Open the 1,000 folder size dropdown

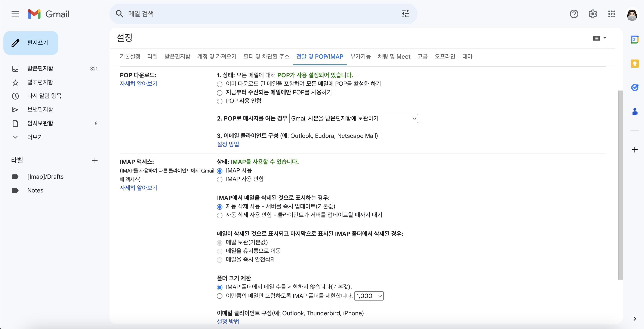[369, 296]
